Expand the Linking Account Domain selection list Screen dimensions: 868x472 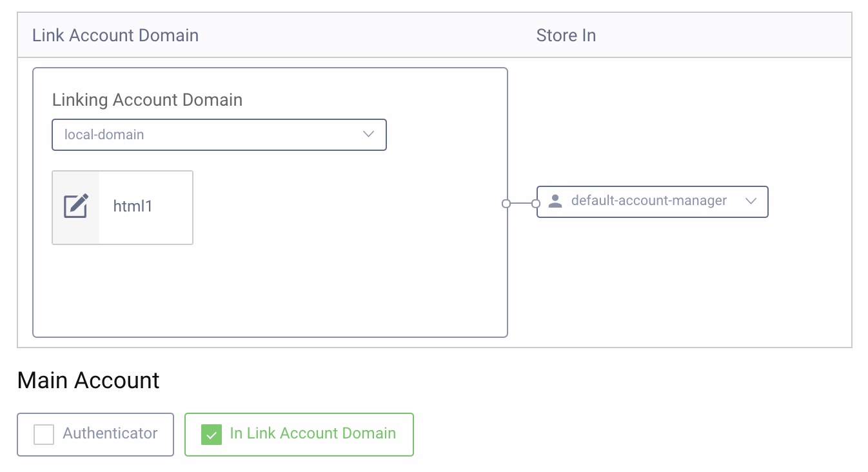(219, 134)
